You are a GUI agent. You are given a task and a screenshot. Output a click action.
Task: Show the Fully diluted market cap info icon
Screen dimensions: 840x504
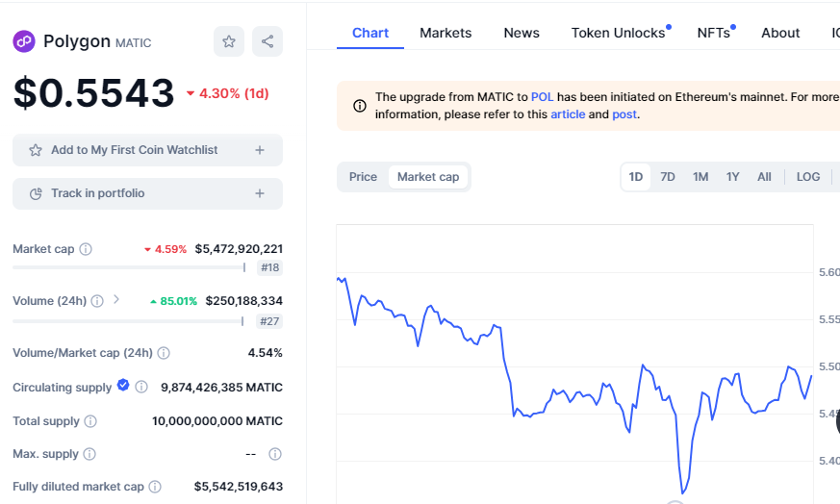click(155, 487)
